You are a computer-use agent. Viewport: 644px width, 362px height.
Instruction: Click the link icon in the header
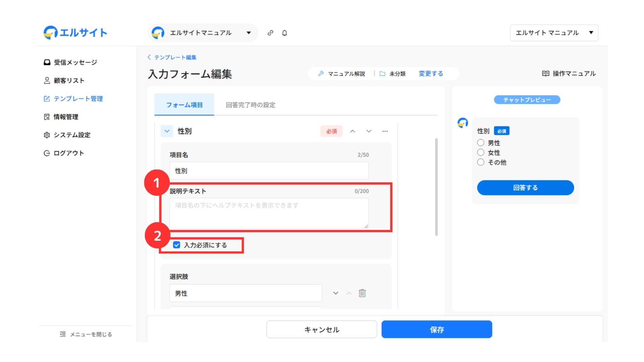click(270, 33)
